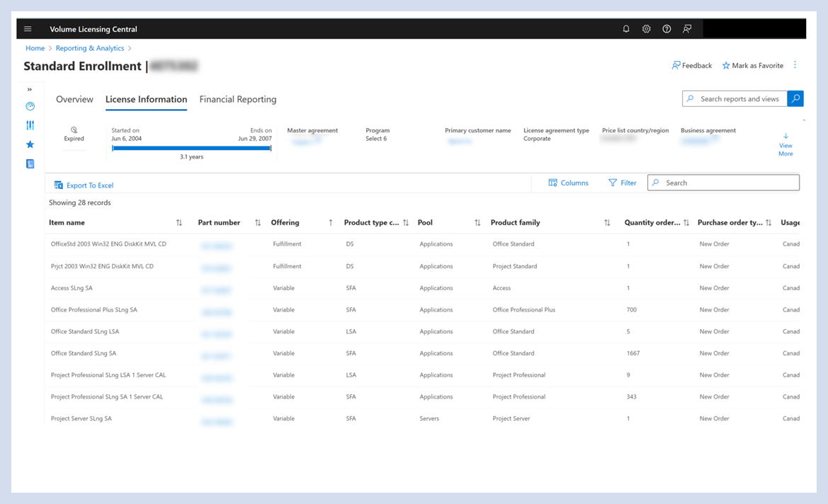Click quantity 700 cell

pos(632,310)
